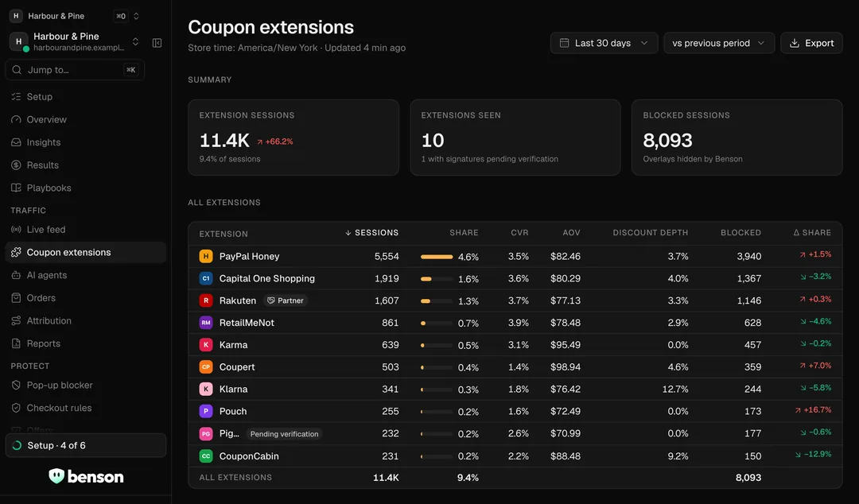Click the Partner badge on Rakuten
This screenshot has width=859, height=504.
pyautogui.click(x=285, y=300)
